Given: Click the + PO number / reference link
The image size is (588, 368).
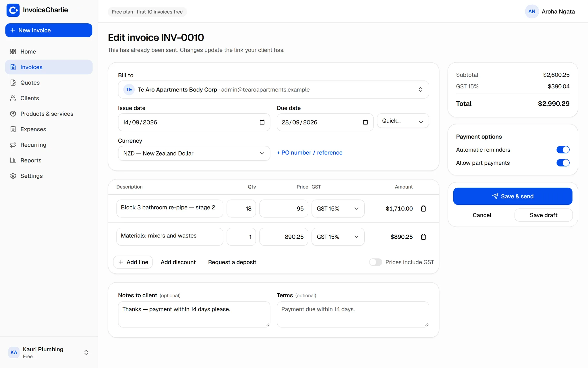Looking at the screenshot, I should [x=310, y=153].
